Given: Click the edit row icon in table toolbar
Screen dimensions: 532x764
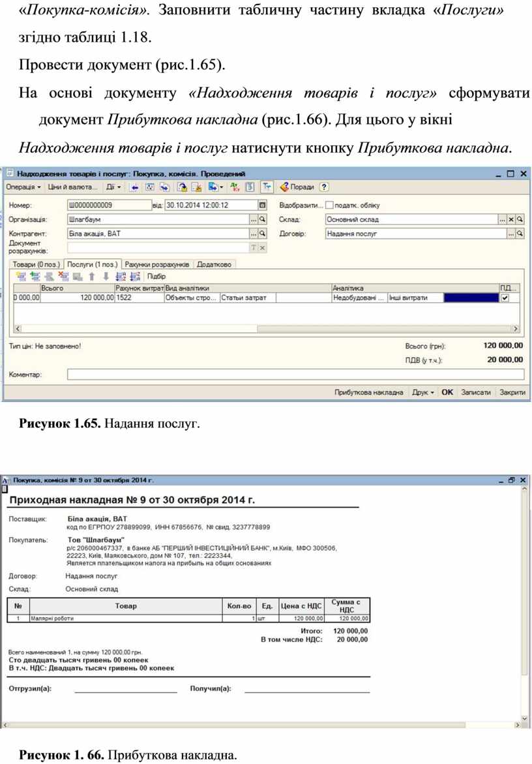Looking at the screenshot, I should (x=49, y=276).
